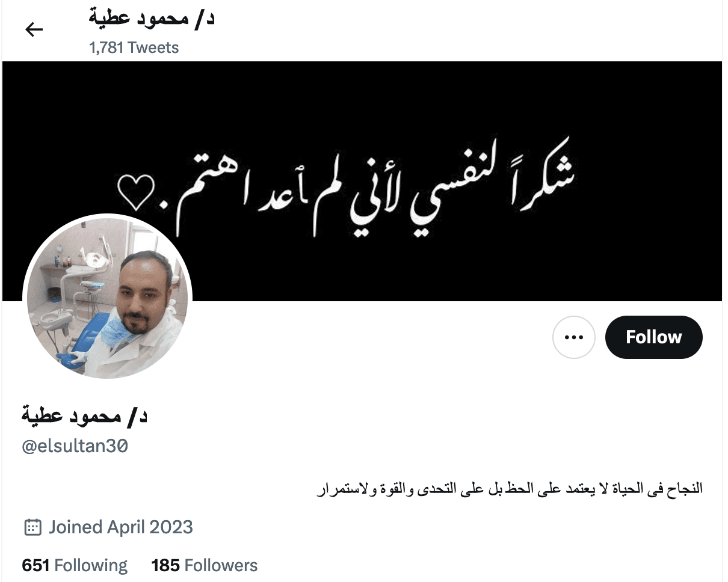View the 185 Followers list
This screenshot has width=728, height=582.
(205, 566)
